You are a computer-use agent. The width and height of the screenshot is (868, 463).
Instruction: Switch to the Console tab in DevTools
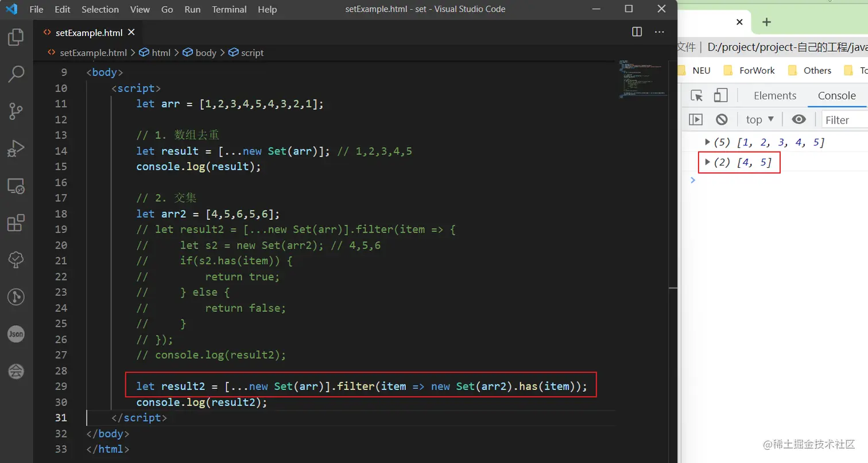[836, 95]
